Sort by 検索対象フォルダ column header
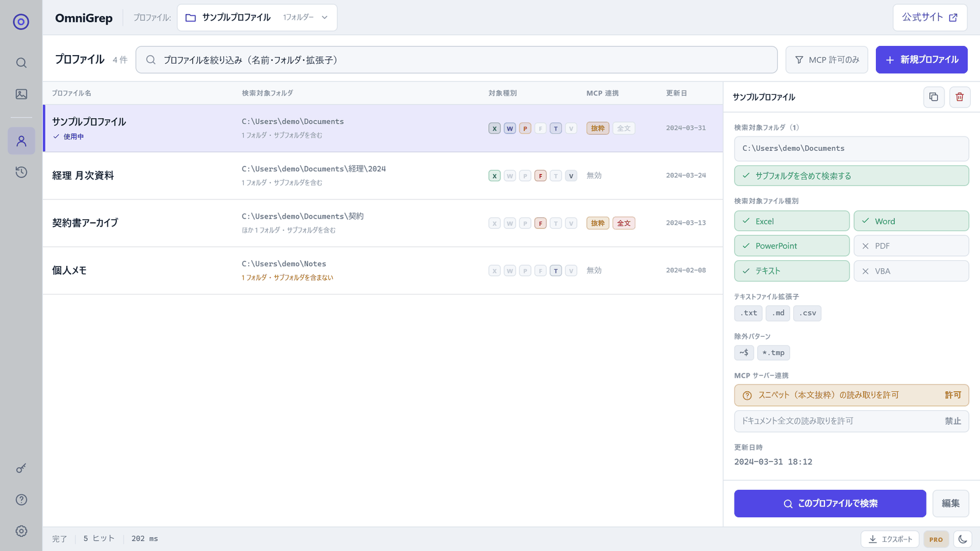Screen dimensions: 980x551 tap(268, 93)
